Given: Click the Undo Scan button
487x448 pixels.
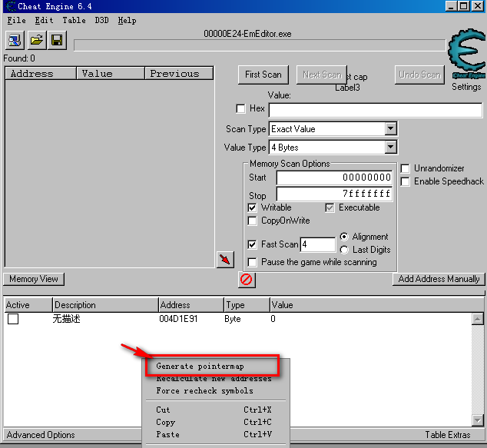Looking at the screenshot, I should tap(419, 75).
